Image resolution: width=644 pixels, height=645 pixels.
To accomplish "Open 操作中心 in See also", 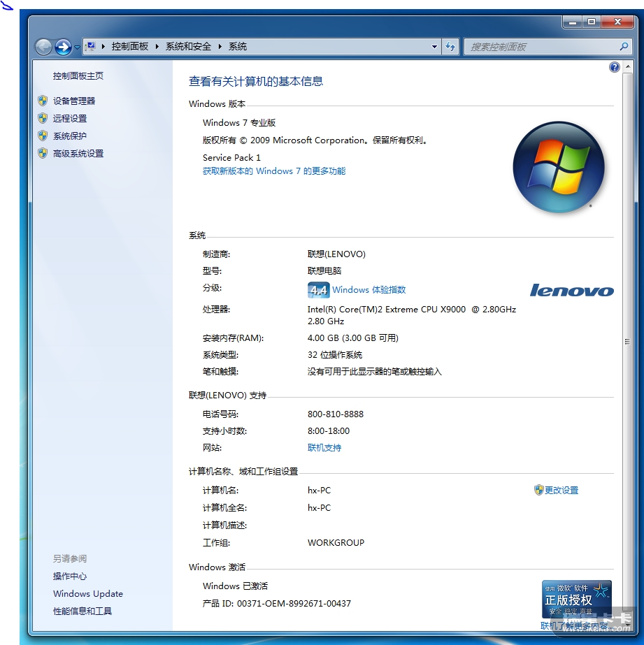I will (x=70, y=576).
